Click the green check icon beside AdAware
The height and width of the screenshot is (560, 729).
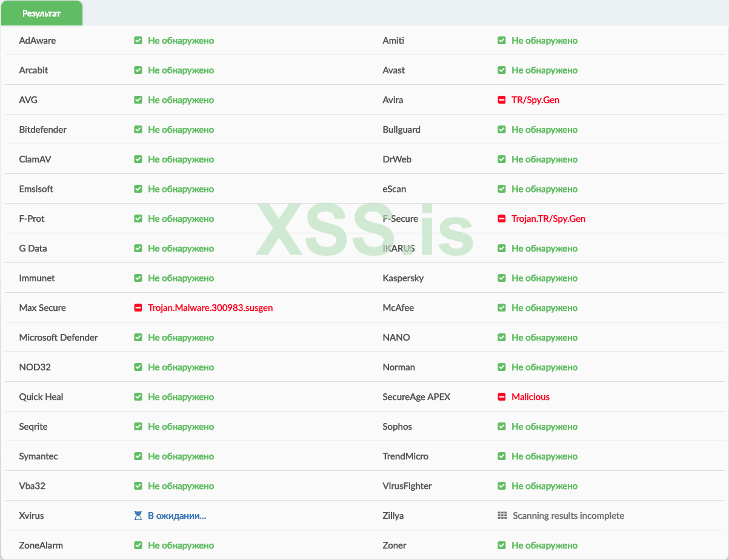(138, 41)
